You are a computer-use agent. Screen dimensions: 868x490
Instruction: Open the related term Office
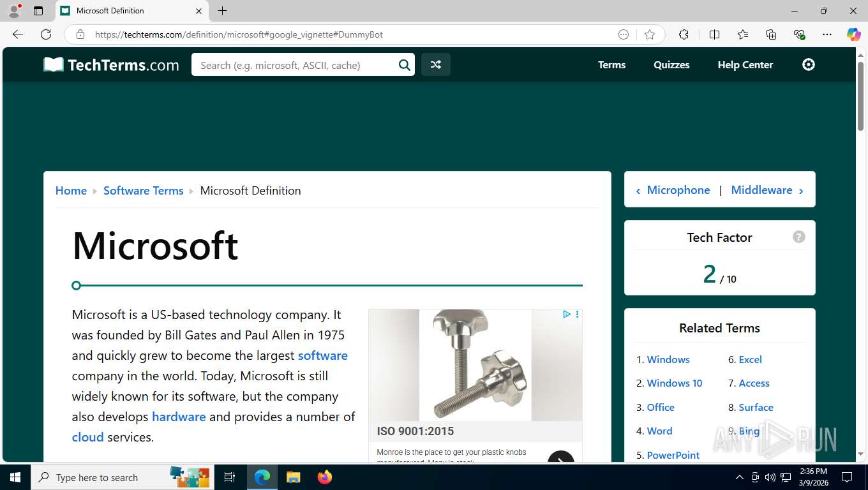coord(661,407)
